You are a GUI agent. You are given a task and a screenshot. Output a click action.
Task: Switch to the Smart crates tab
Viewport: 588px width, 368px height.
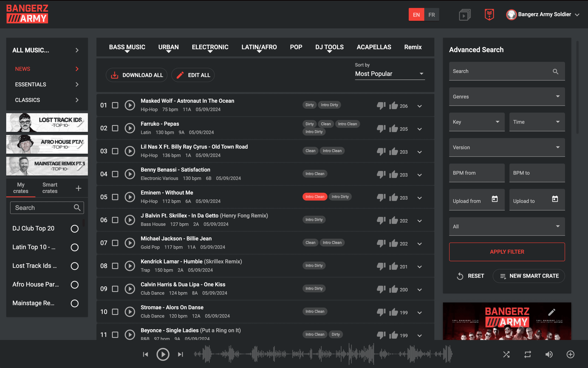tap(50, 188)
